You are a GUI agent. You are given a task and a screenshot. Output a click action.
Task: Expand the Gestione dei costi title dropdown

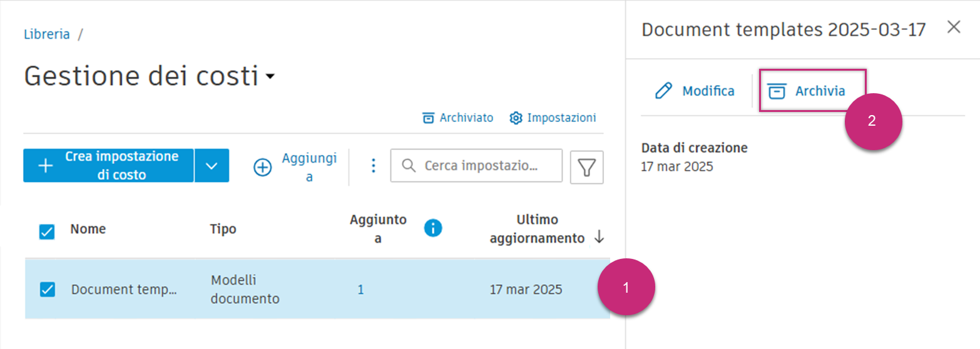coord(270,77)
